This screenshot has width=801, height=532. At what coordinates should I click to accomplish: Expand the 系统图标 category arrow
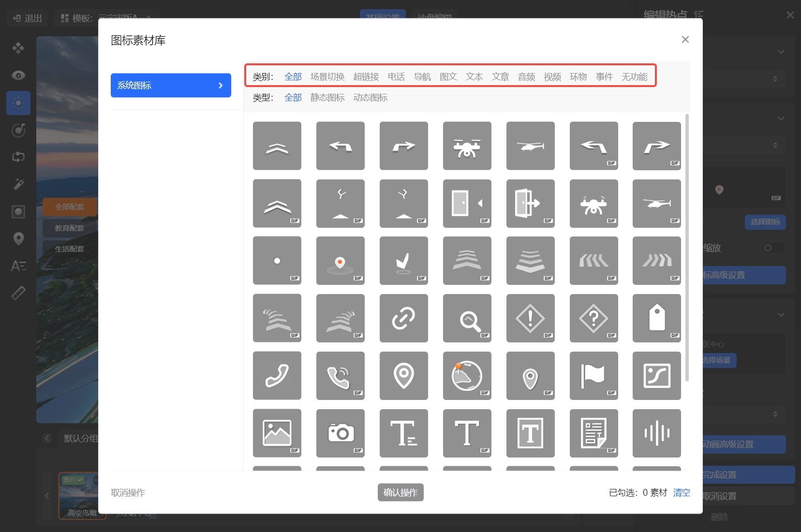point(221,86)
